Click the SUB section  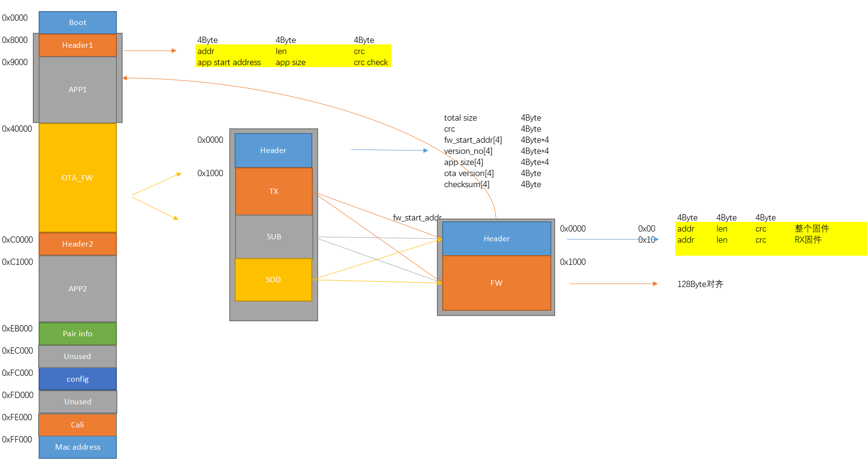click(x=273, y=236)
